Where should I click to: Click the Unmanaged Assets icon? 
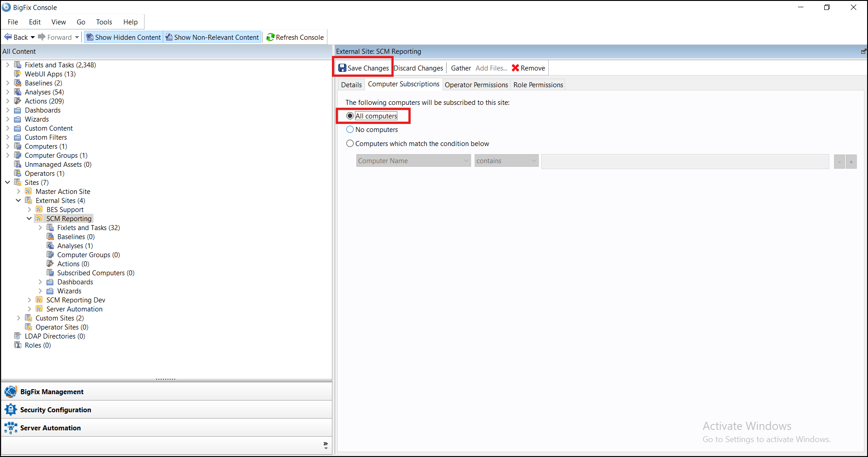pos(18,164)
